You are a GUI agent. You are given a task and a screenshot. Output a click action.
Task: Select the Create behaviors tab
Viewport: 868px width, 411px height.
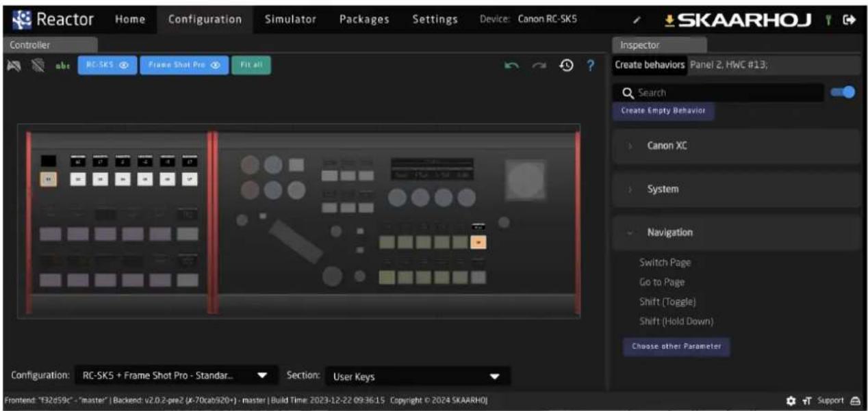[650, 65]
